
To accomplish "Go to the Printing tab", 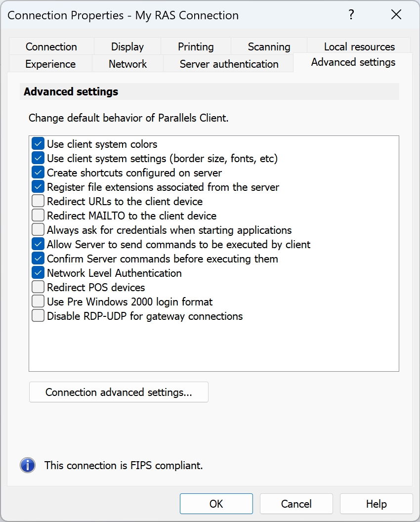I will point(196,47).
